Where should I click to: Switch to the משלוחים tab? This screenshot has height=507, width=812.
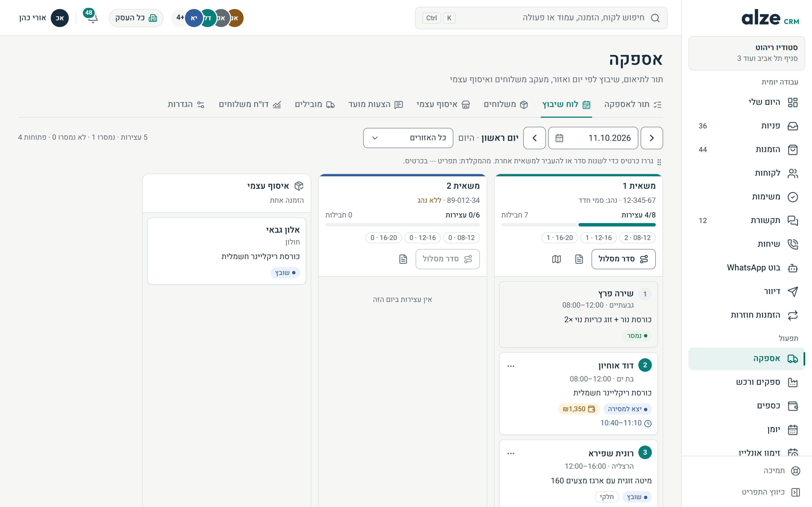coord(506,104)
